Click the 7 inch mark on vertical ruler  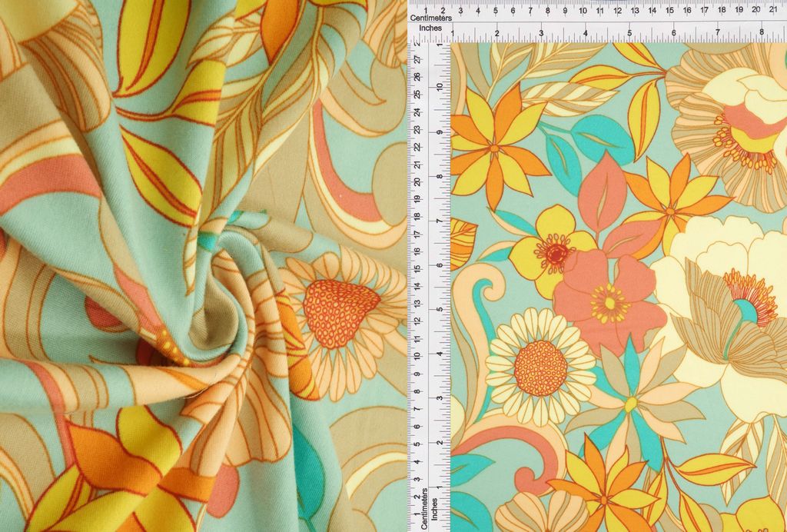[x=440, y=221]
